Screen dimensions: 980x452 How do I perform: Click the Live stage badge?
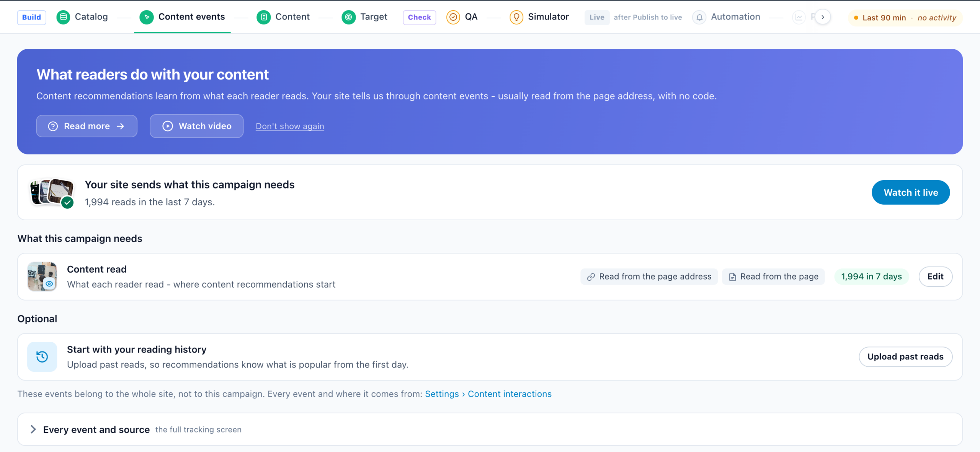click(597, 17)
